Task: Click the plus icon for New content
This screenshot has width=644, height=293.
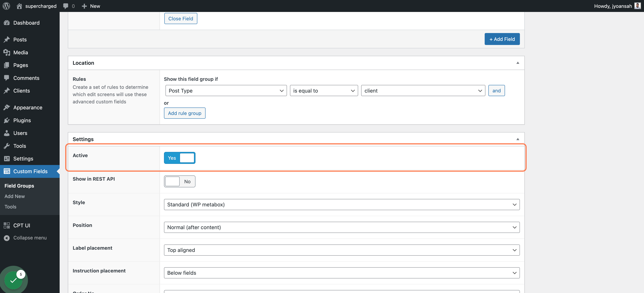Action: pos(84,6)
